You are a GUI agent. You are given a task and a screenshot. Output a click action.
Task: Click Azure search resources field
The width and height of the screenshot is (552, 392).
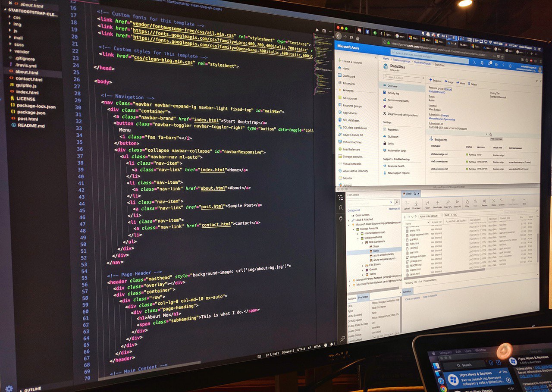point(430,56)
